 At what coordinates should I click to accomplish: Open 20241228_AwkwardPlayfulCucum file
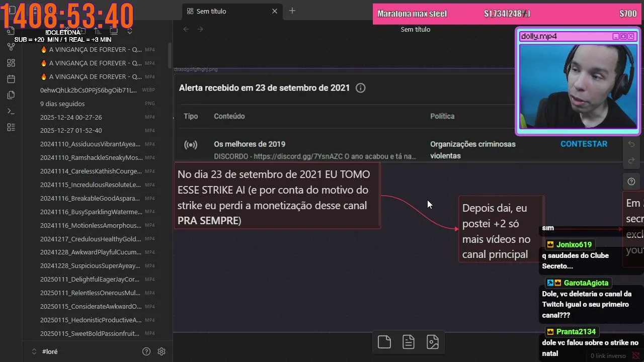click(90, 252)
